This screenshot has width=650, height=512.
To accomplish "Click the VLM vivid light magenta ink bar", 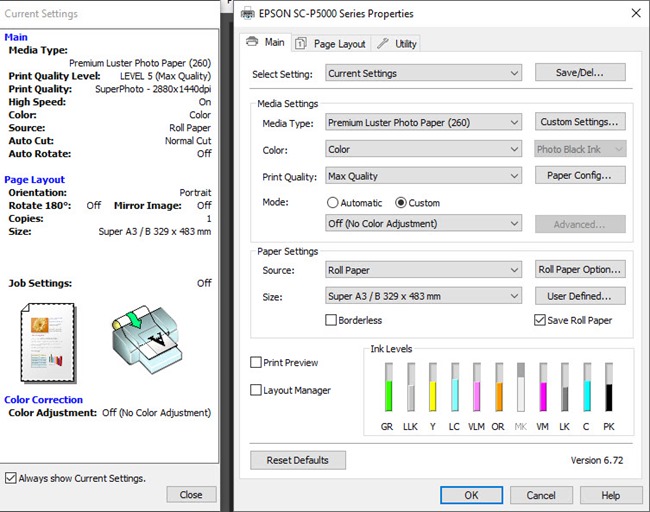I will (x=477, y=387).
